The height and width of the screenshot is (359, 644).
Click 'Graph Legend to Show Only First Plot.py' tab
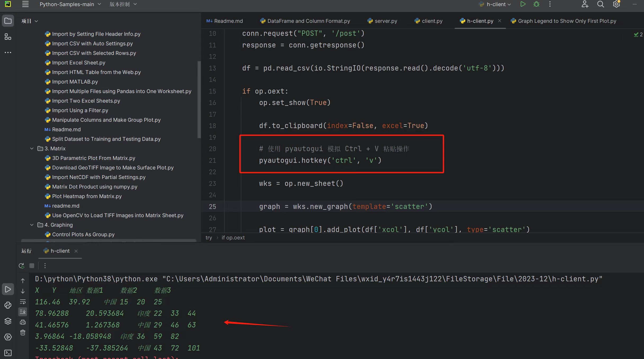click(x=567, y=21)
